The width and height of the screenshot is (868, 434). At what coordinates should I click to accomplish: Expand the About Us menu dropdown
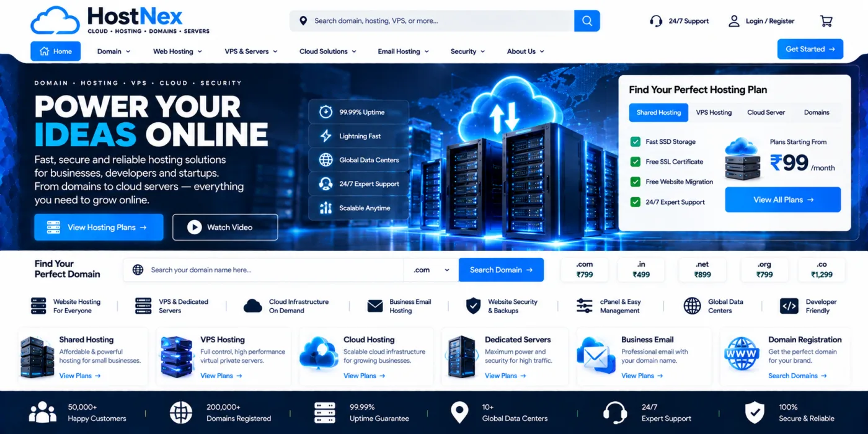point(525,51)
